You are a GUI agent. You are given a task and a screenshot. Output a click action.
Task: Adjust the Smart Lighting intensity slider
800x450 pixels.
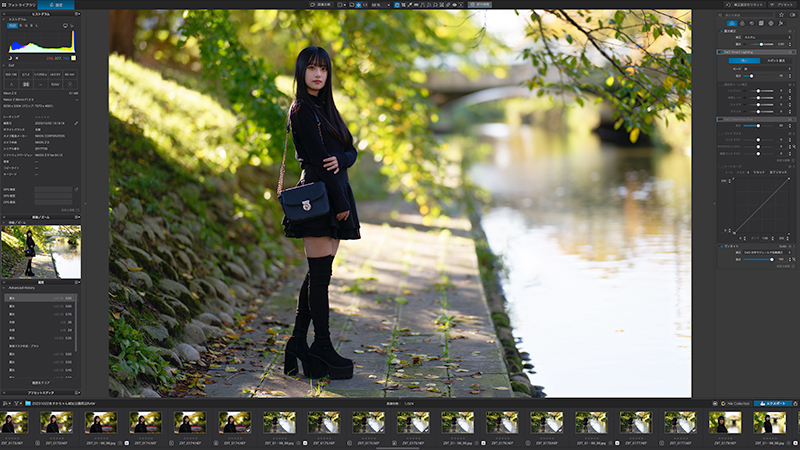[752, 76]
